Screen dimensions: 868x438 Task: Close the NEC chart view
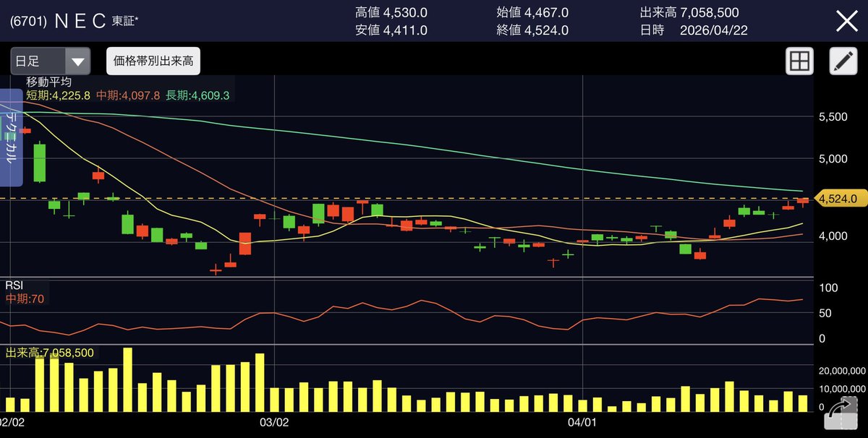846,21
